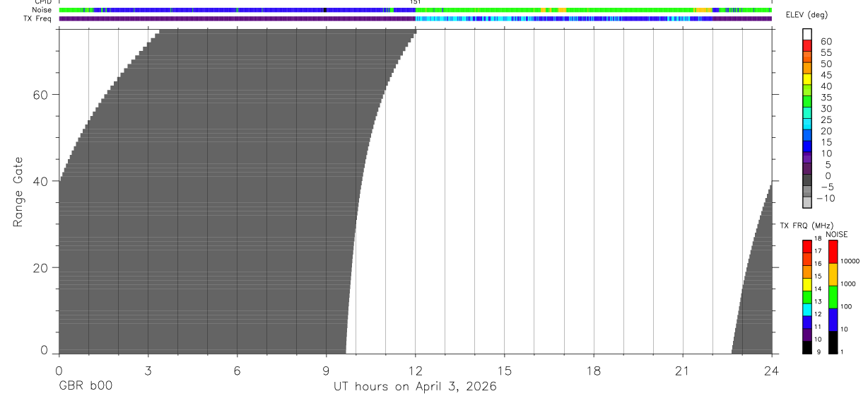Click the "NOISE" legend title above the right bar

coord(837,234)
